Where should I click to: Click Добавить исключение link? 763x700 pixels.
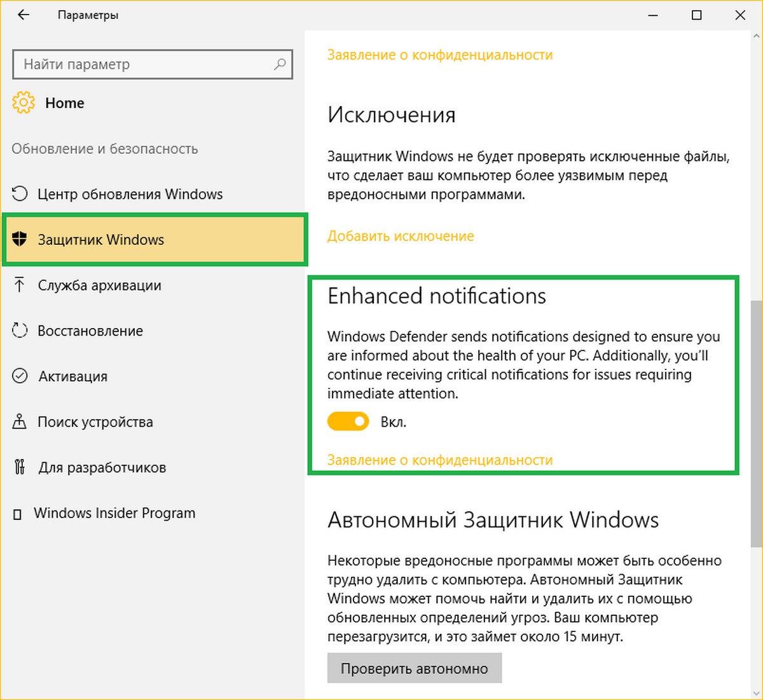pyautogui.click(x=401, y=236)
